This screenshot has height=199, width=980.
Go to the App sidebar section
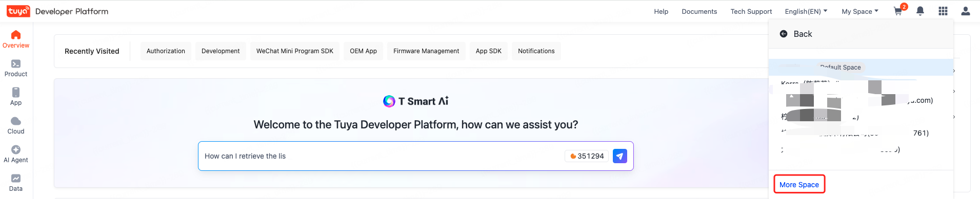tap(16, 97)
